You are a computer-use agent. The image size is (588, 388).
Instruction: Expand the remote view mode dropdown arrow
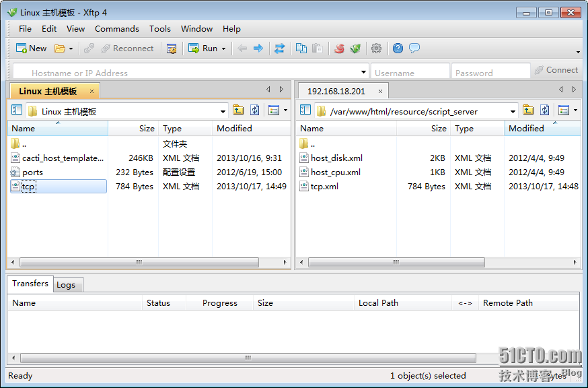(x=576, y=110)
